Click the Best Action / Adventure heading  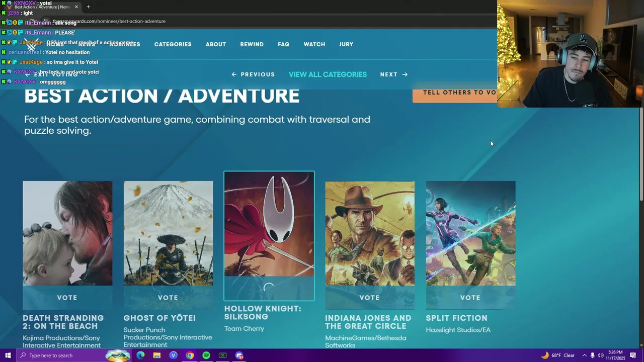(162, 96)
